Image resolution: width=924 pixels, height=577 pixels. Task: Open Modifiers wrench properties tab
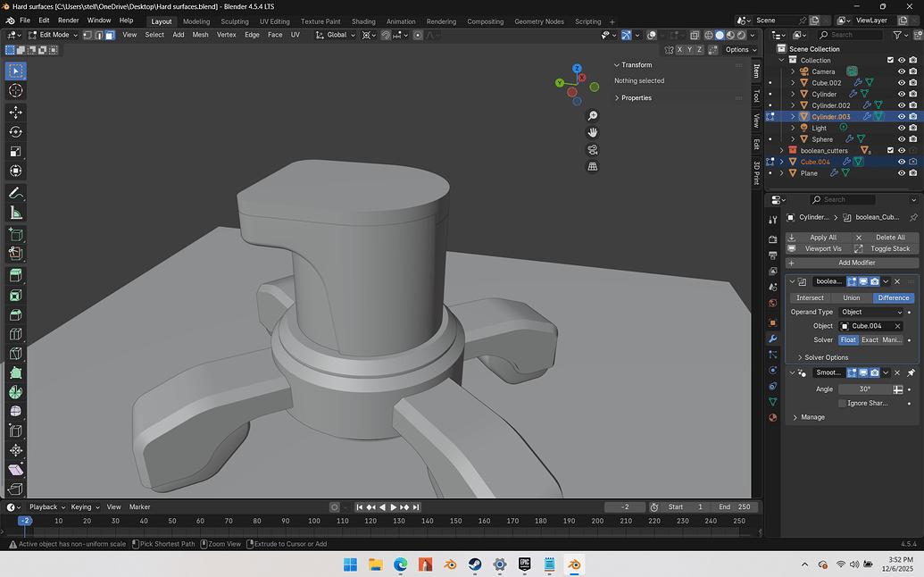coord(772,339)
